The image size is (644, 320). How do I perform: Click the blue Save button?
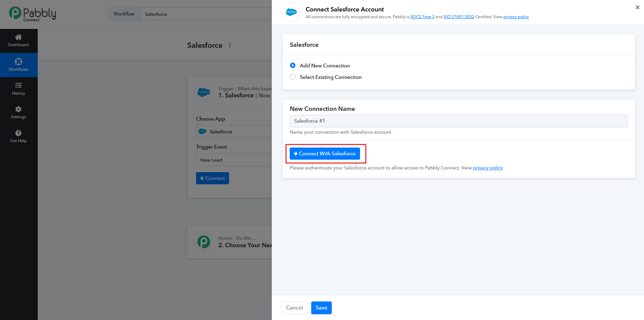coord(321,308)
